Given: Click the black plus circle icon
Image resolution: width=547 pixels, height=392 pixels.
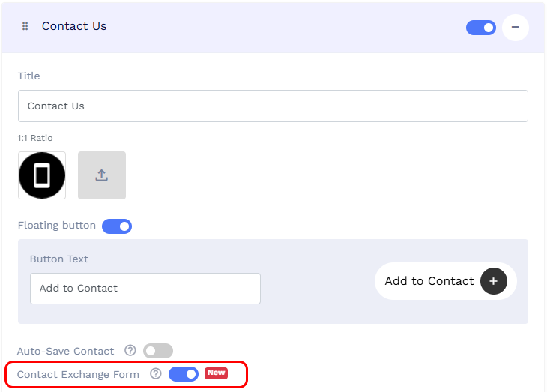Looking at the screenshot, I should point(493,281).
